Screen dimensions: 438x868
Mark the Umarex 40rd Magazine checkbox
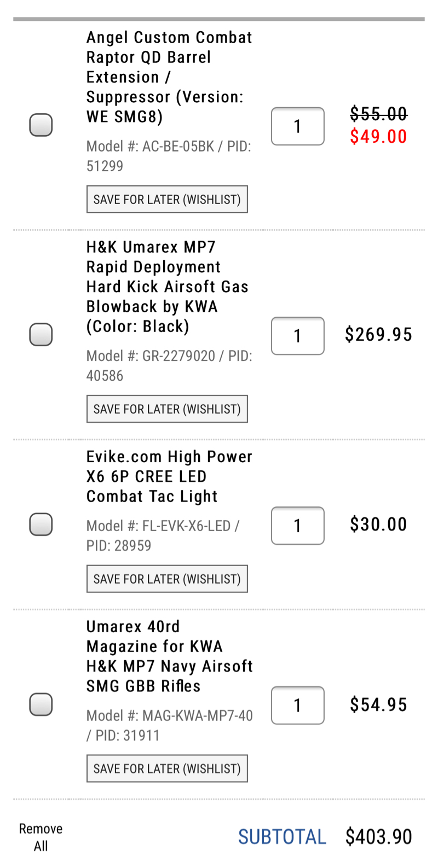41,704
